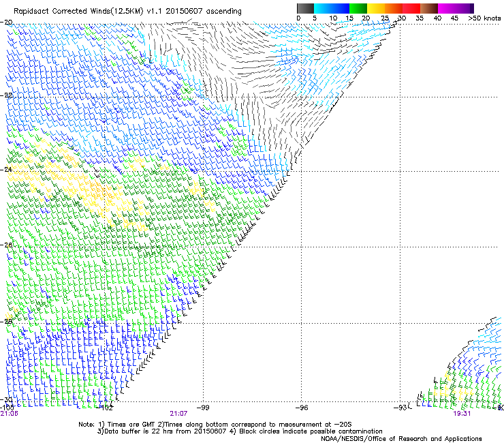Click the red 30-35 knots legend swatch
Viewport: 504px width, 443px height.
[x=411, y=8]
